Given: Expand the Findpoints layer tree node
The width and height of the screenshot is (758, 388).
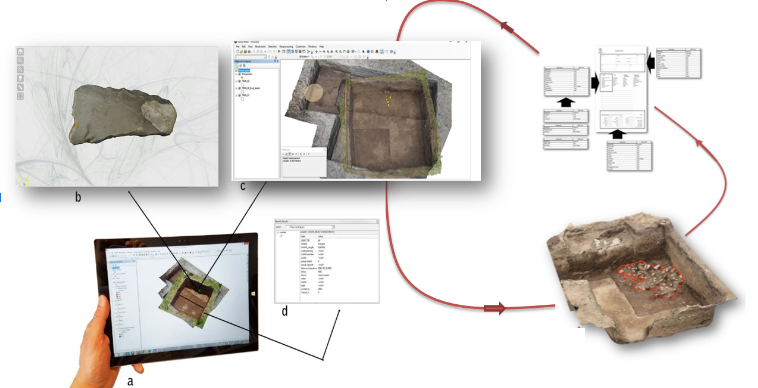Looking at the screenshot, I should (x=236, y=74).
